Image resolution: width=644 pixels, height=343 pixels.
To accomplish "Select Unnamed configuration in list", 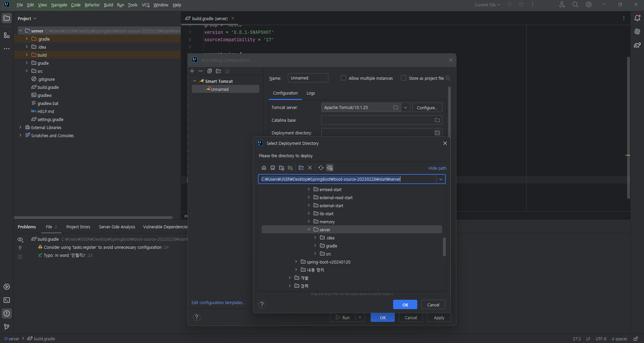I will pos(225,89).
